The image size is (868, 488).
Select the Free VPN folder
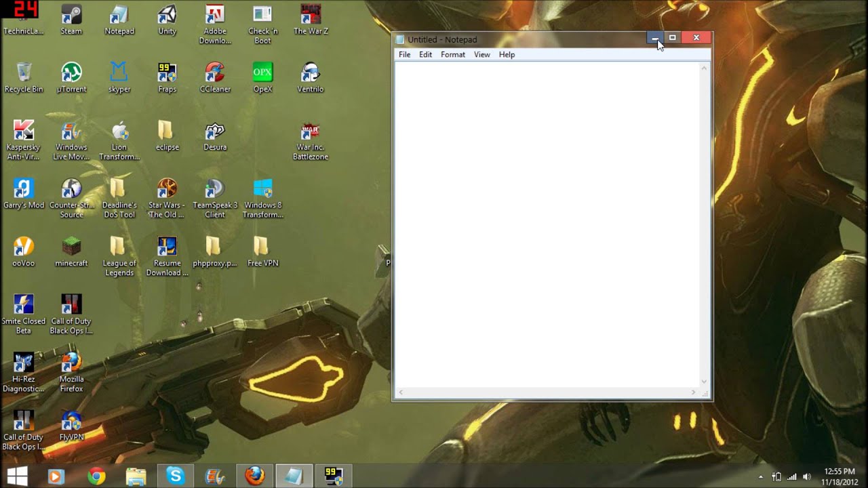(x=262, y=251)
